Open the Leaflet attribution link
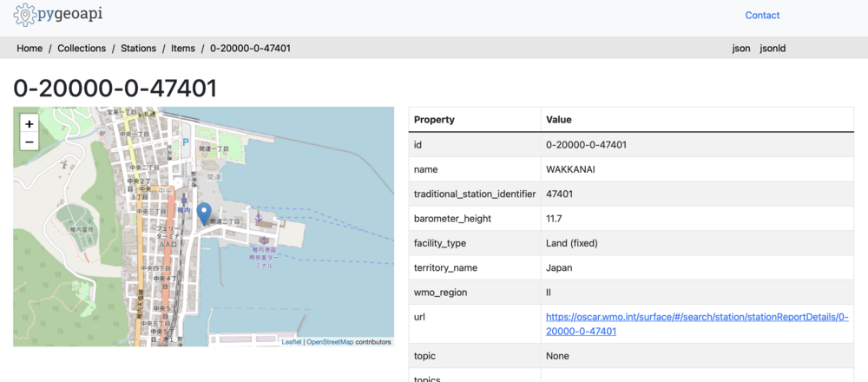This screenshot has width=868, height=382. pos(291,342)
